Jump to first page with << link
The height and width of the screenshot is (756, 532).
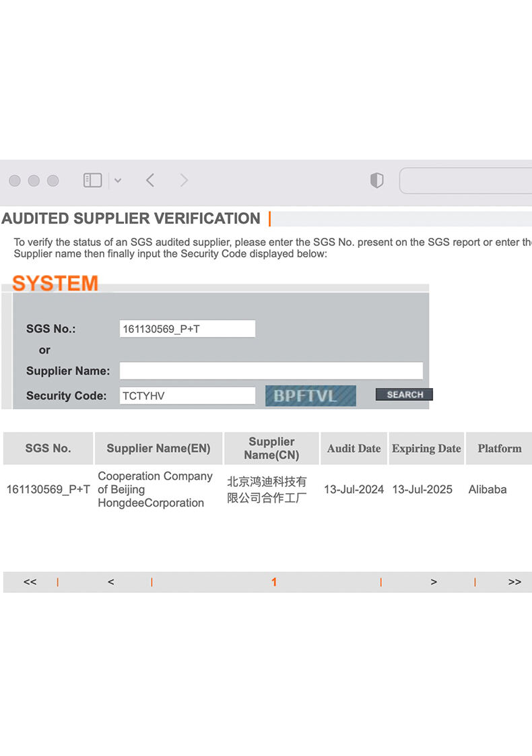30,582
